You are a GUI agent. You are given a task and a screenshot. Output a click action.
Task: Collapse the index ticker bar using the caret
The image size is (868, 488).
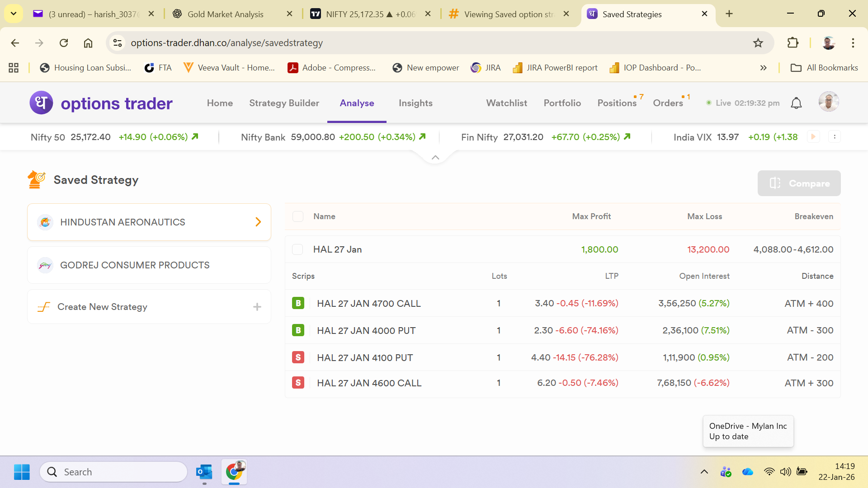(x=435, y=157)
